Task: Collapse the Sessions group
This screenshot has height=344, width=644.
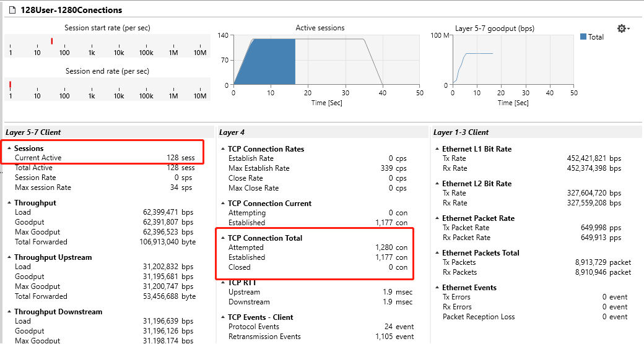Action: pos(9,148)
